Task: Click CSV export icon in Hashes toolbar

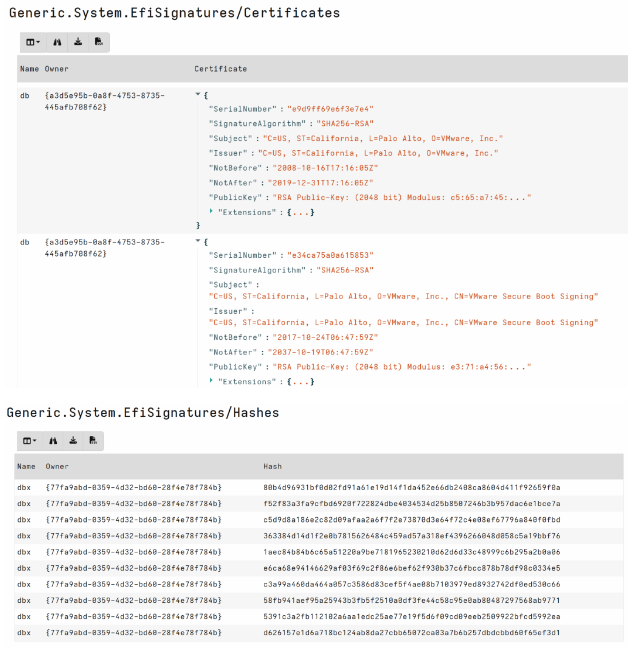Action: (92, 440)
